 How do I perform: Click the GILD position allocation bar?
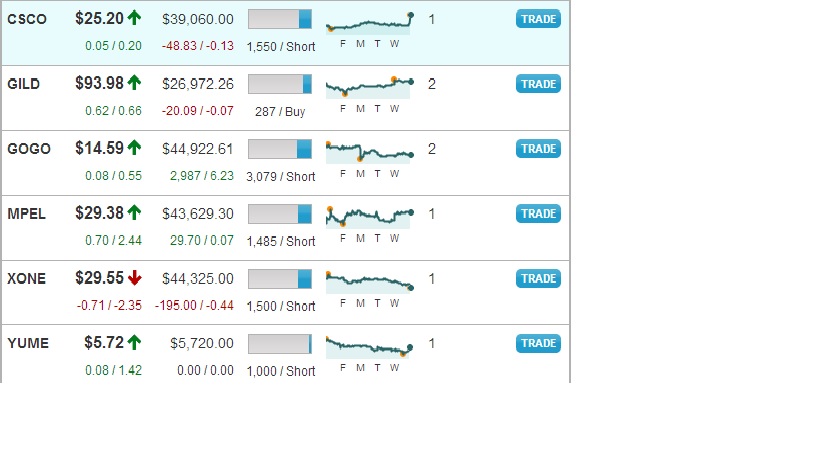click(279, 84)
